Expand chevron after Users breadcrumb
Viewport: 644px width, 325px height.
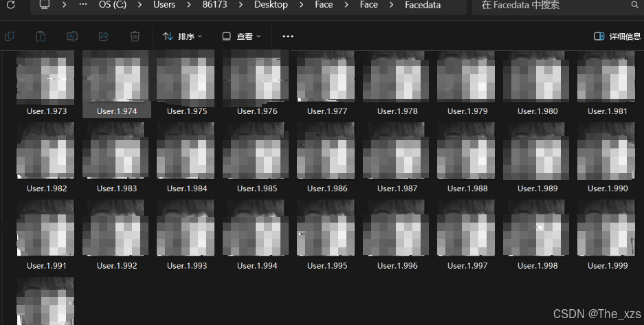(x=189, y=5)
